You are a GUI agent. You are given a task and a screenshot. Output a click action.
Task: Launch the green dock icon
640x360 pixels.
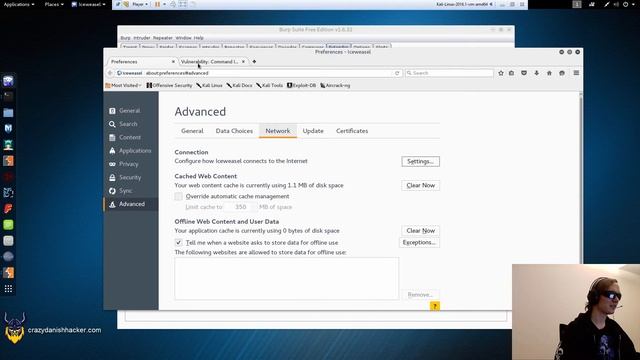pos(8,225)
